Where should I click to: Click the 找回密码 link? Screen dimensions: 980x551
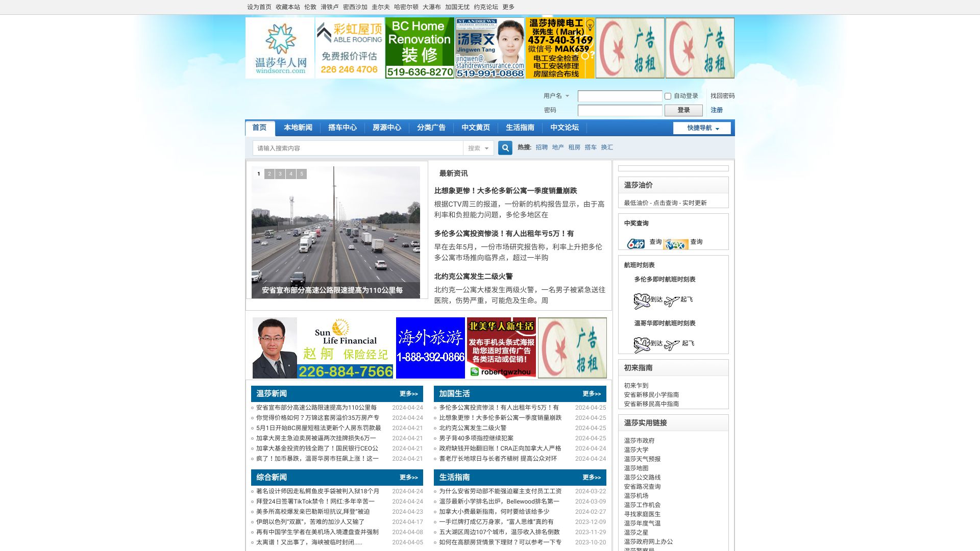pos(723,96)
